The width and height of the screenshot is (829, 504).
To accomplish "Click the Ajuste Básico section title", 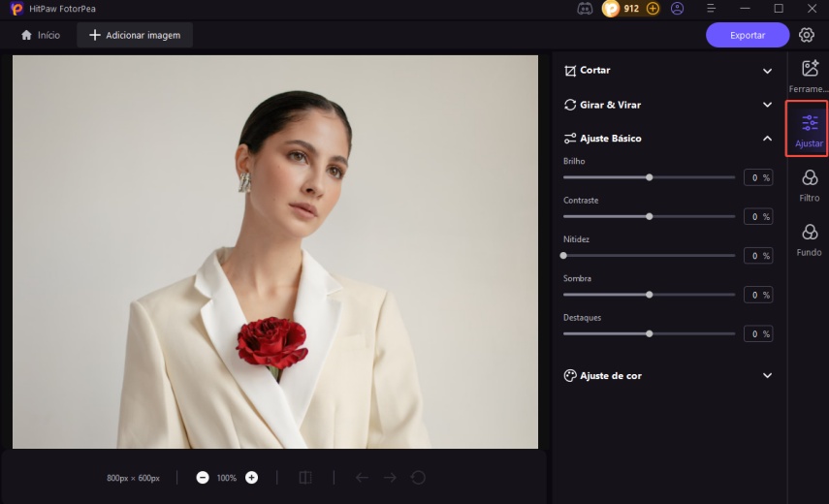I will point(611,139).
